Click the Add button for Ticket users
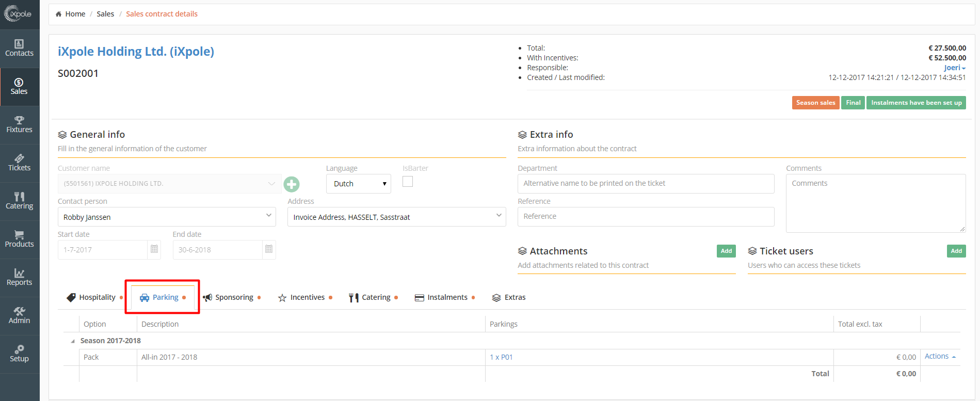Image resolution: width=980 pixels, height=401 pixels. pyautogui.click(x=956, y=251)
